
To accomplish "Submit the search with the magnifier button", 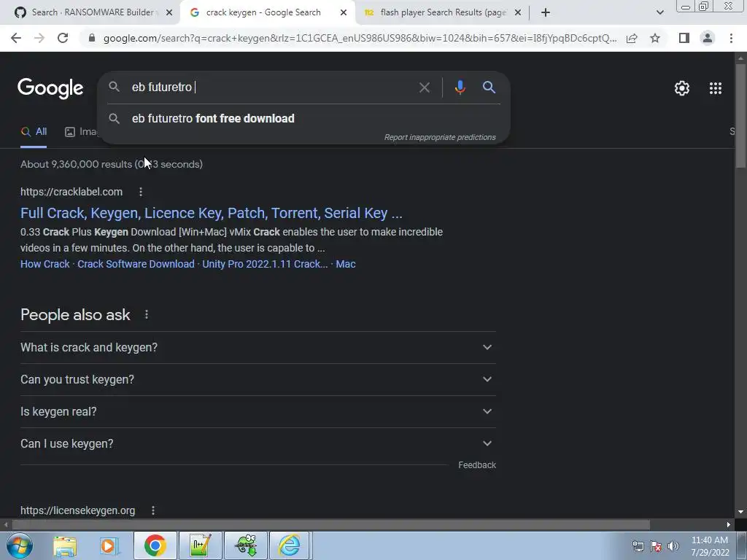I will 489,87.
